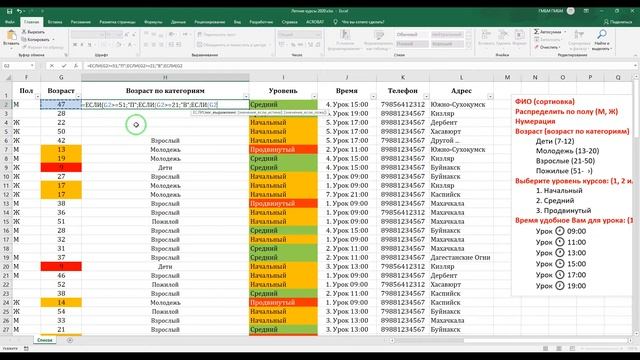This screenshot has height=360, width=640.
Task: Select the cell containing Продвинутый in row 7
Action: [283, 149]
